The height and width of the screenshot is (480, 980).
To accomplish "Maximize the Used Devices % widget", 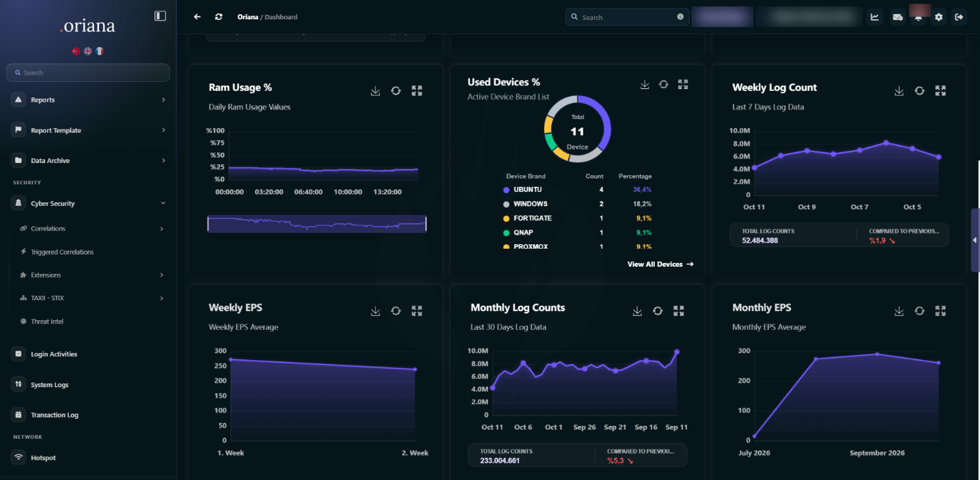I will click(x=683, y=84).
